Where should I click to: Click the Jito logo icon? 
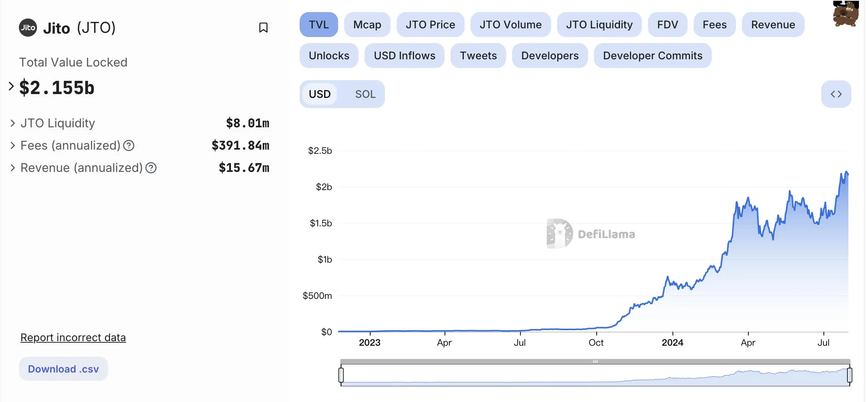click(28, 28)
